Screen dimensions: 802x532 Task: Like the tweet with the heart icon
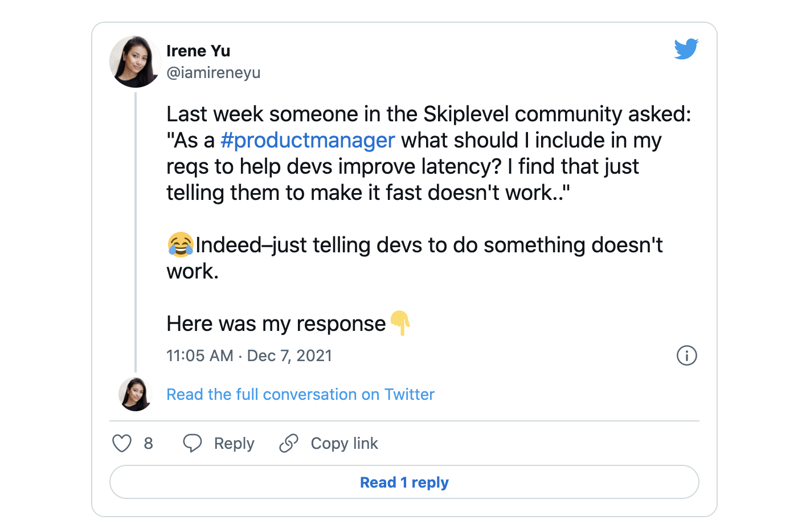click(x=122, y=443)
